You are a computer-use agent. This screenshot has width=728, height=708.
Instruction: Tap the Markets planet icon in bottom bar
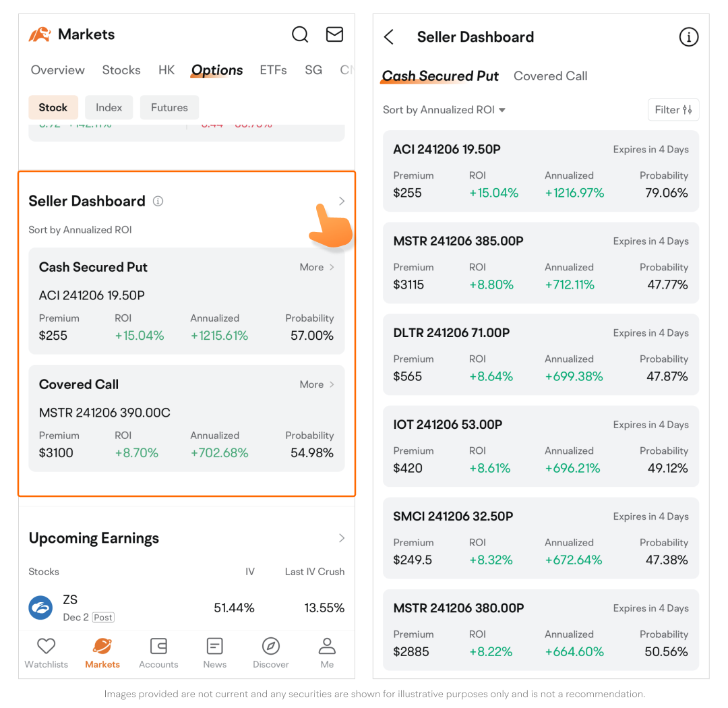click(102, 646)
